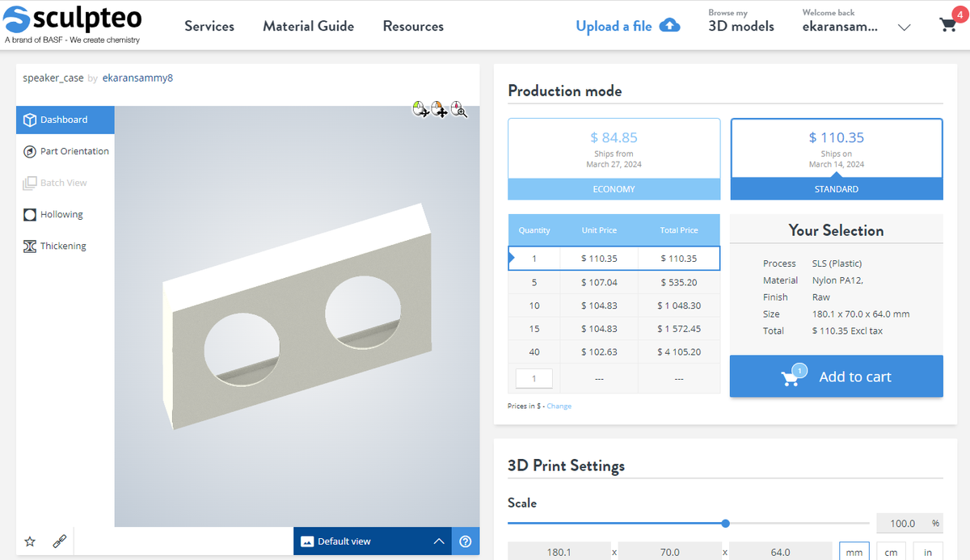This screenshot has width=970, height=560.
Task: Open the Part Orientation tool
Action: click(71, 151)
